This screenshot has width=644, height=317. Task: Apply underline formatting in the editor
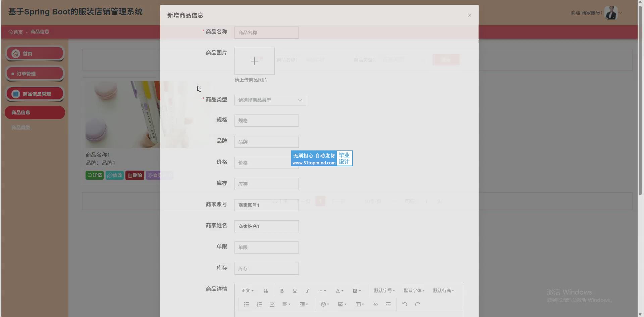294,291
